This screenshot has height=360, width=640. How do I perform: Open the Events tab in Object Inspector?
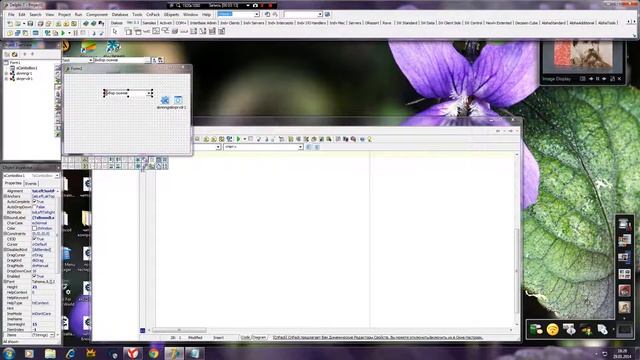click(x=31, y=184)
